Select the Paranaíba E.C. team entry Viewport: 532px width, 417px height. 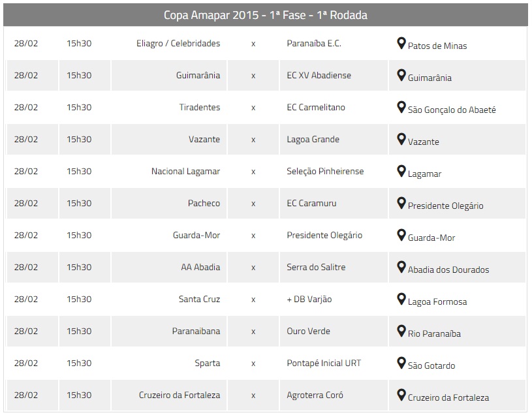point(314,44)
